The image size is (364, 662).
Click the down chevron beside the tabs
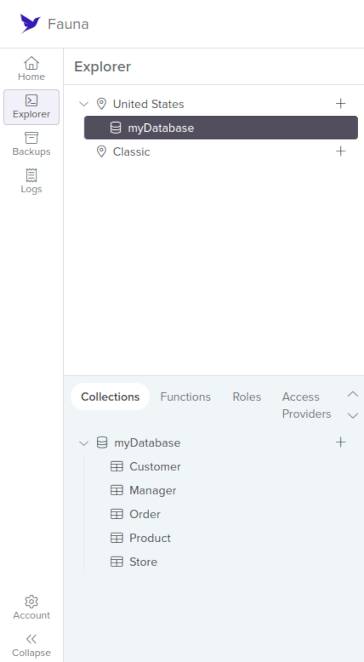coord(353,415)
